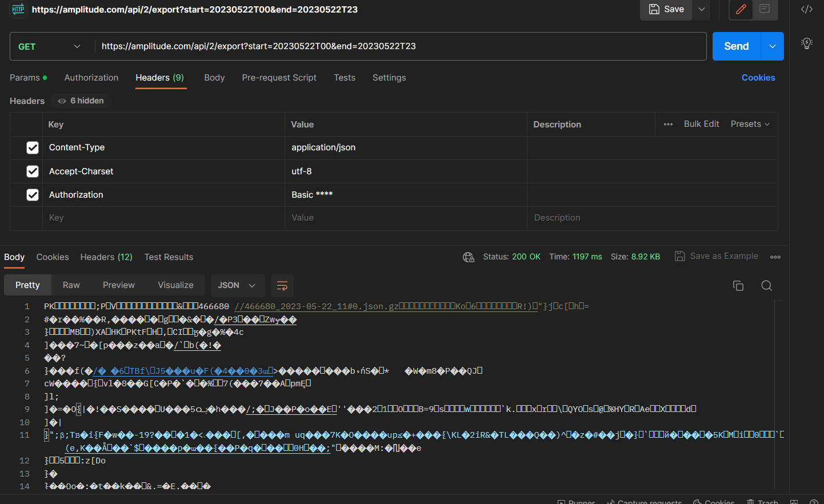Open the request Body tab
Image resolution: width=824 pixels, height=504 pixels.
[x=214, y=78]
